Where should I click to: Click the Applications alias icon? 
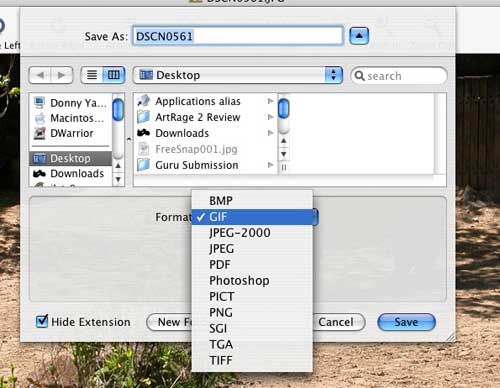144,101
